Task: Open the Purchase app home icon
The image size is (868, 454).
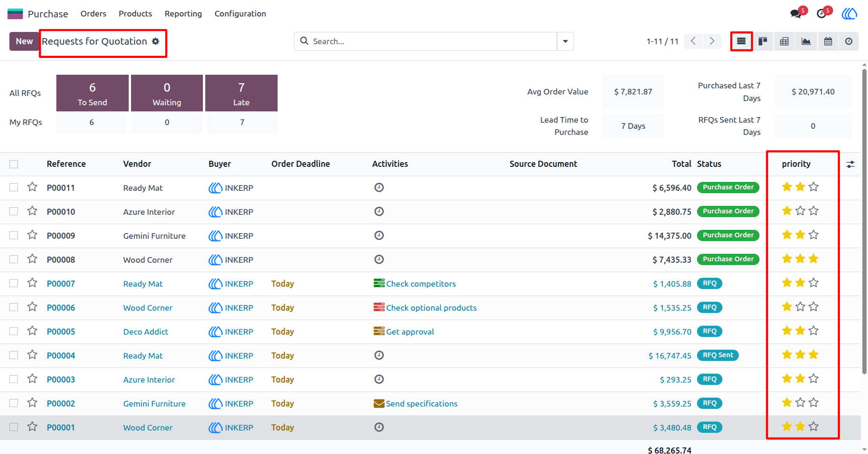Action: point(15,14)
